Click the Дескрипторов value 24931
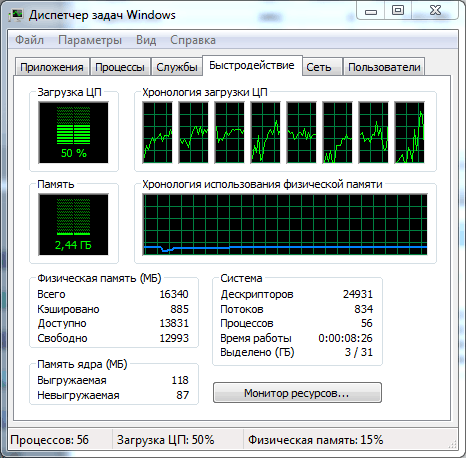466x458 pixels. point(358,294)
